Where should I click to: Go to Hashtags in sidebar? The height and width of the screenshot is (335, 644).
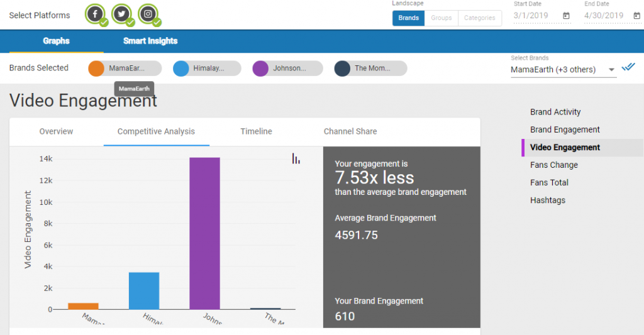(x=548, y=200)
